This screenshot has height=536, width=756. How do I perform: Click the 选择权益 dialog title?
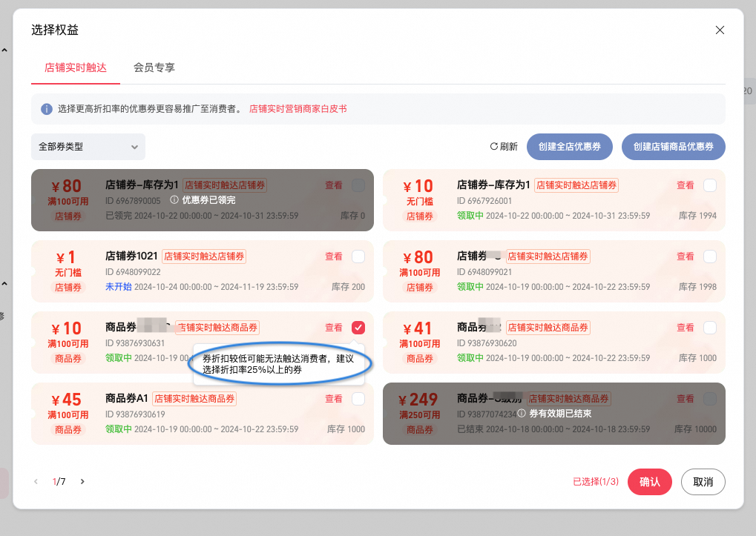pos(55,30)
